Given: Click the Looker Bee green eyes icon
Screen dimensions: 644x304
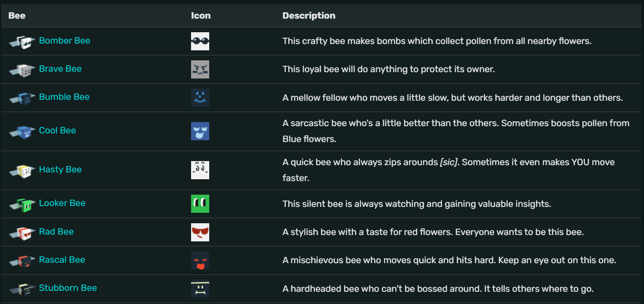Looking at the screenshot, I should click(200, 203).
